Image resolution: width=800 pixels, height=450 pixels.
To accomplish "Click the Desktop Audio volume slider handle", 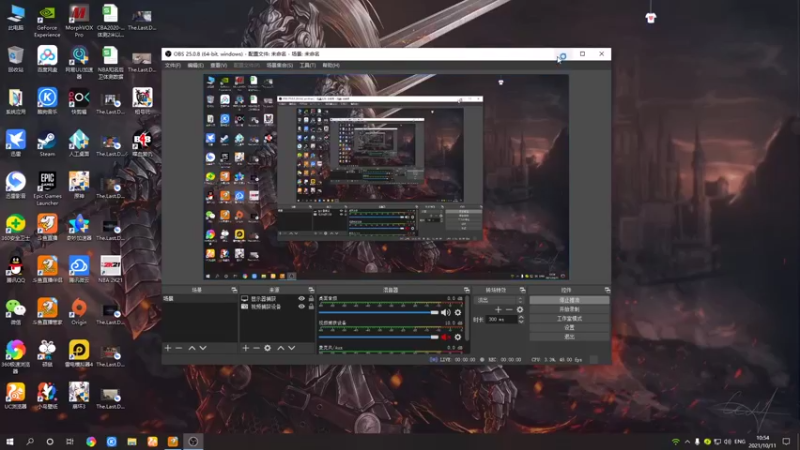I will click(434, 312).
